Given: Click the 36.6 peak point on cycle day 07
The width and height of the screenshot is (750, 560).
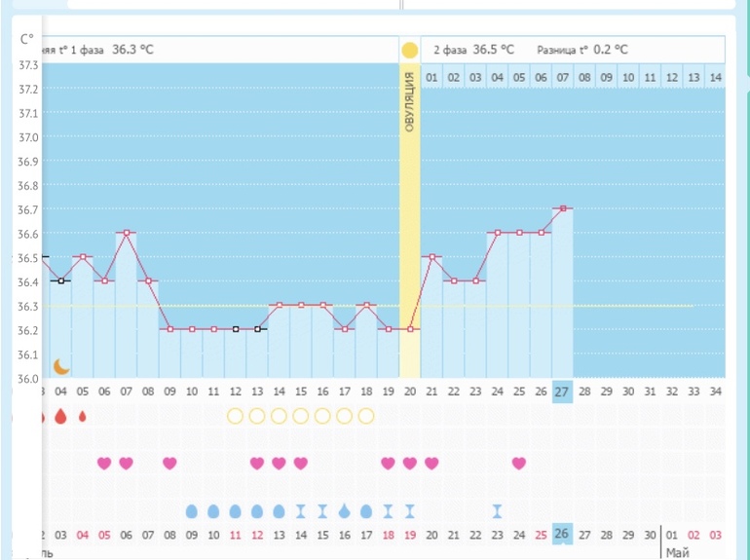Looking at the screenshot, I should coord(126,233).
